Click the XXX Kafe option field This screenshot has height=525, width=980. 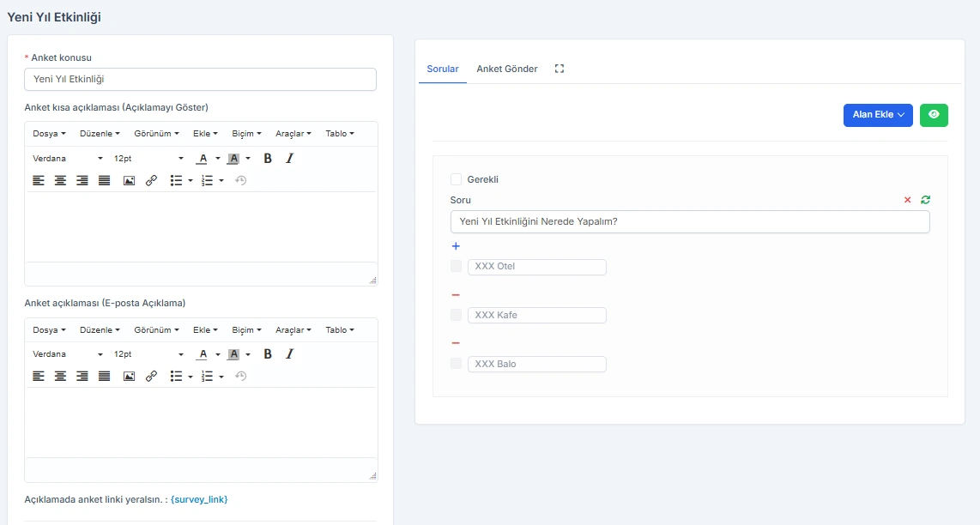tap(537, 315)
